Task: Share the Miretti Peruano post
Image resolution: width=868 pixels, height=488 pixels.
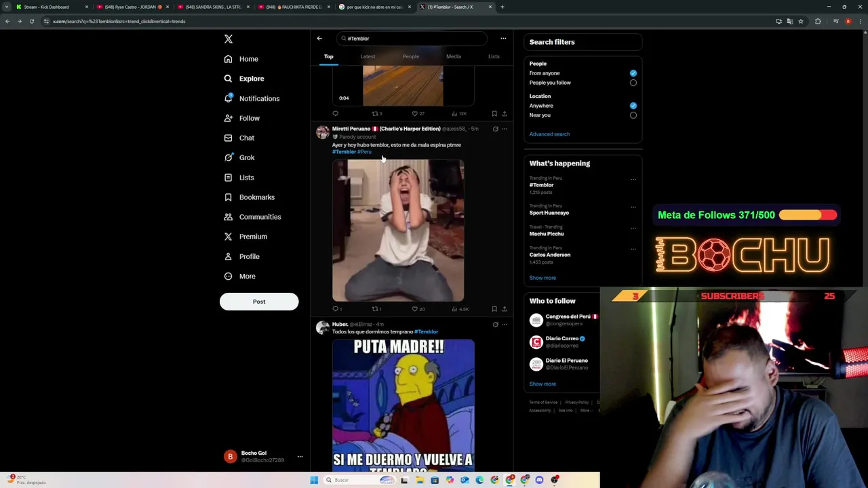Action: [505, 309]
